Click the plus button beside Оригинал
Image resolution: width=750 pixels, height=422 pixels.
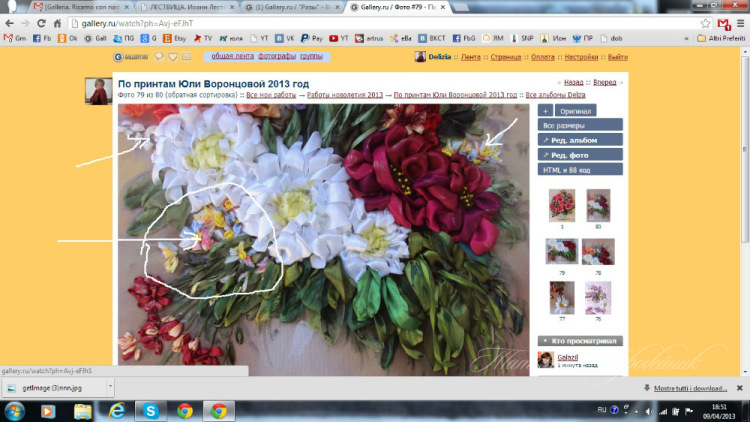[x=545, y=111]
